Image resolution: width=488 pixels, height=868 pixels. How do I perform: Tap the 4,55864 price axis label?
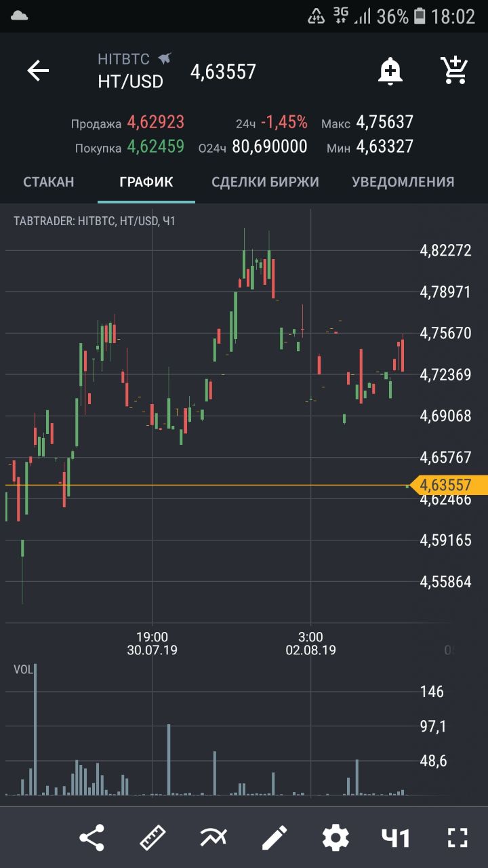(446, 582)
